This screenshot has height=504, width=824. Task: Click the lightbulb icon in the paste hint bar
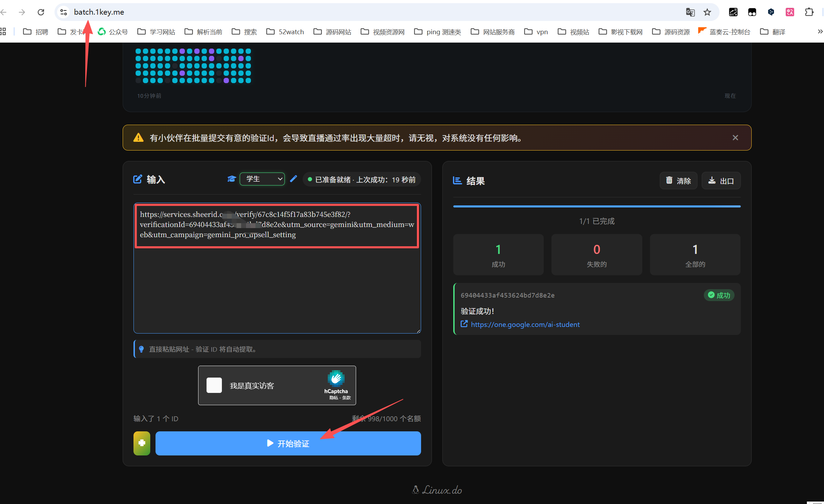tap(142, 349)
